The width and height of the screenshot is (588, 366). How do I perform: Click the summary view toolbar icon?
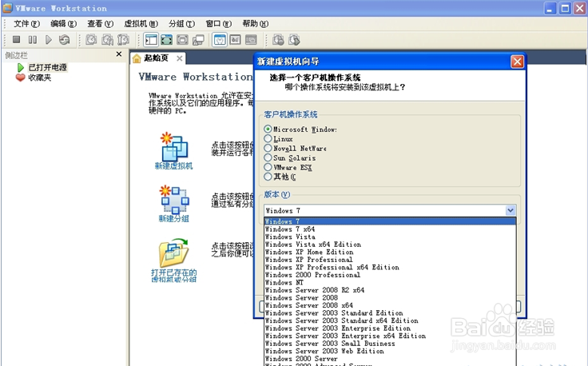tap(220, 40)
